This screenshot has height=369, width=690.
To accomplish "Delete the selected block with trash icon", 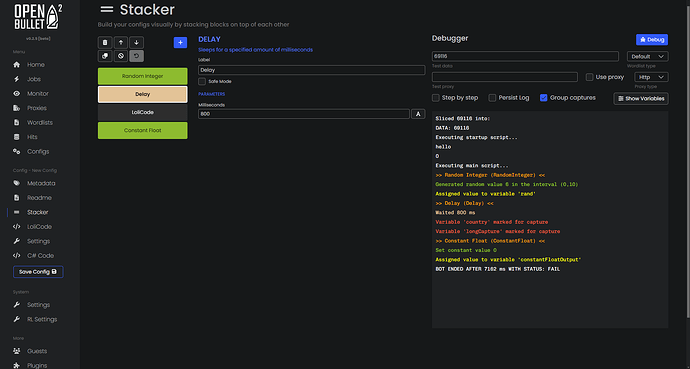I will [105, 43].
